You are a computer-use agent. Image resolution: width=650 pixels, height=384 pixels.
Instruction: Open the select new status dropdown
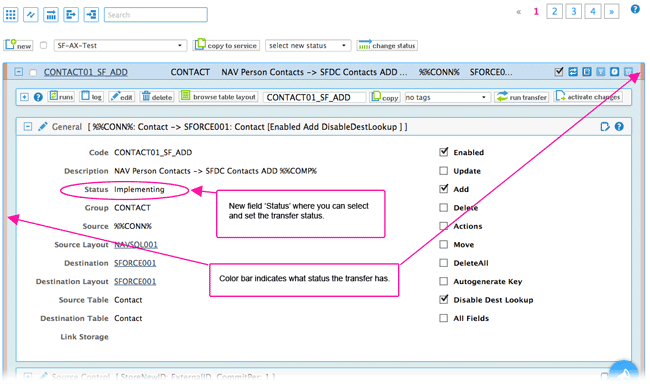[308, 45]
